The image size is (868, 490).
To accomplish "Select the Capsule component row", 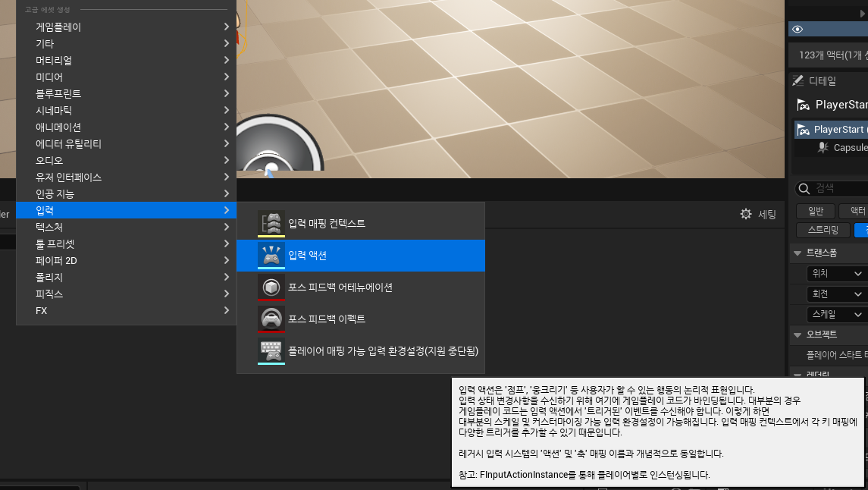I will pos(831,148).
